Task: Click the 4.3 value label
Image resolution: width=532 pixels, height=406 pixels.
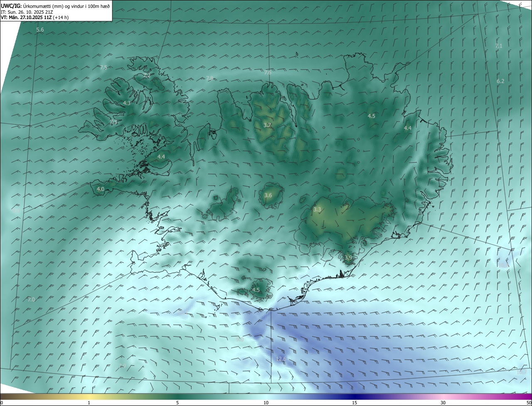Action: click(x=127, y=103)
